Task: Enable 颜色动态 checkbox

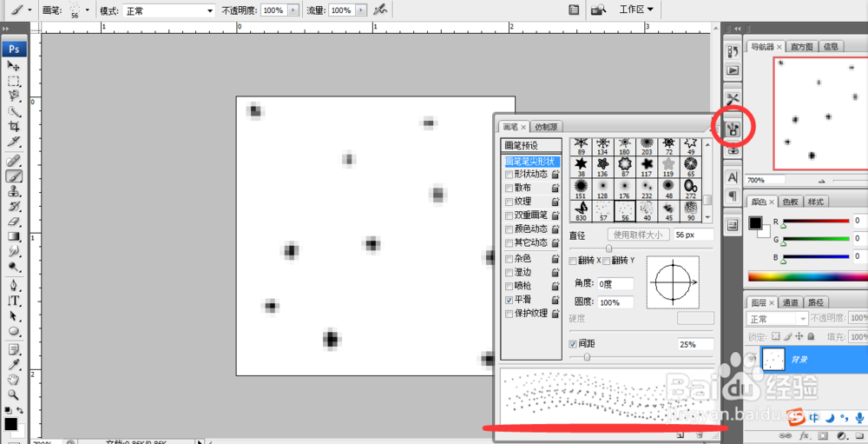Action: coord(510,229)
